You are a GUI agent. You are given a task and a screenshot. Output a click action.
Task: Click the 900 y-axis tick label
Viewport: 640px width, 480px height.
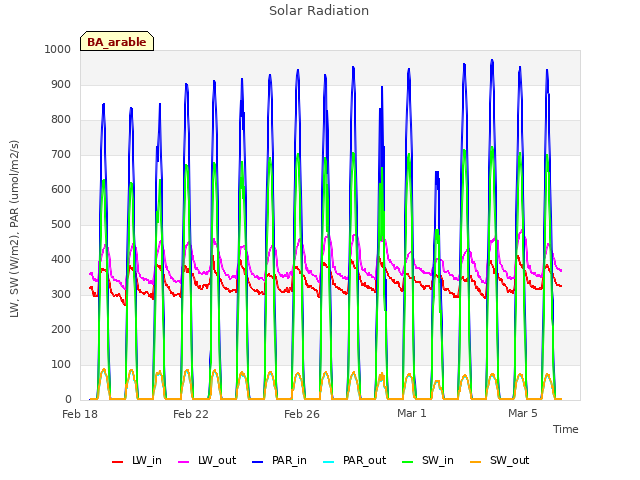(61, 84)
